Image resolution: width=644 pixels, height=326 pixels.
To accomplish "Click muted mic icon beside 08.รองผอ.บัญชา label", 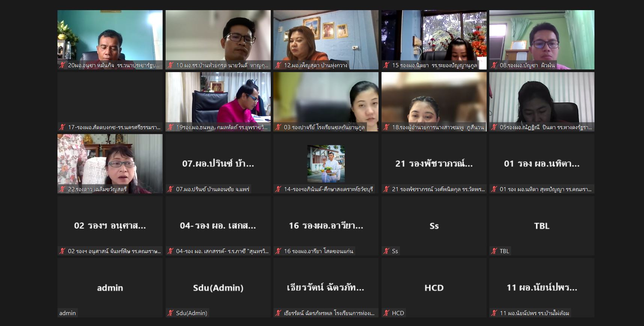I will coord(494,65).
